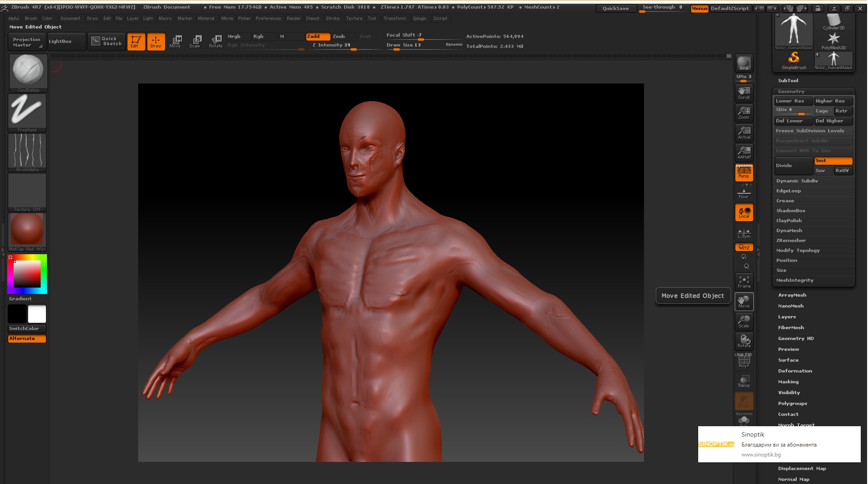Collapse the Geometry section
The width and height of the screenshot is (868, 484).
(x=791, y=92)
